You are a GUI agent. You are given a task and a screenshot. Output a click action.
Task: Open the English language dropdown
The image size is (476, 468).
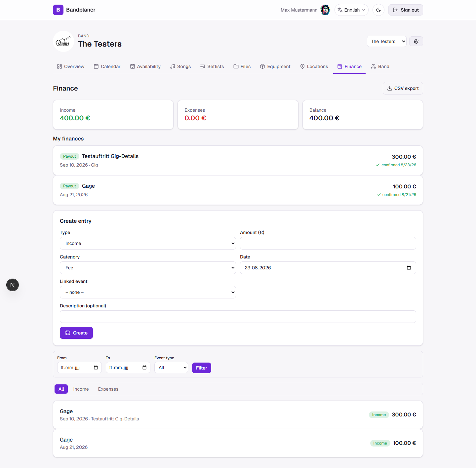click(351, 10)
